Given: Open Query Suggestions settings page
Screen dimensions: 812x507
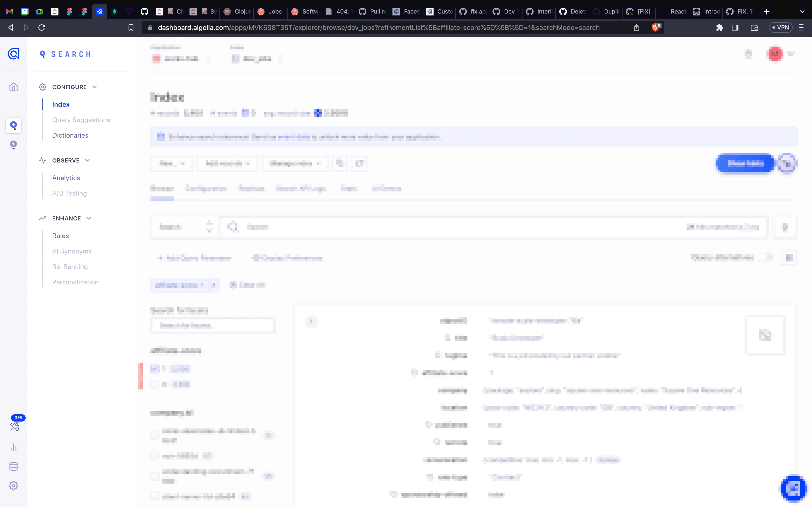Looking at the screenshot, I should [81, 120].
